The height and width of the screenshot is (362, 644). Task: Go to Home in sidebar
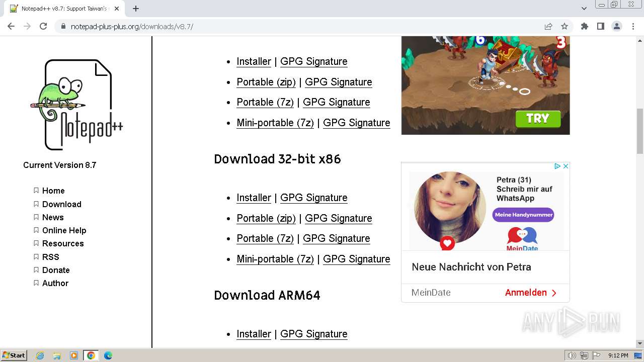53,191
